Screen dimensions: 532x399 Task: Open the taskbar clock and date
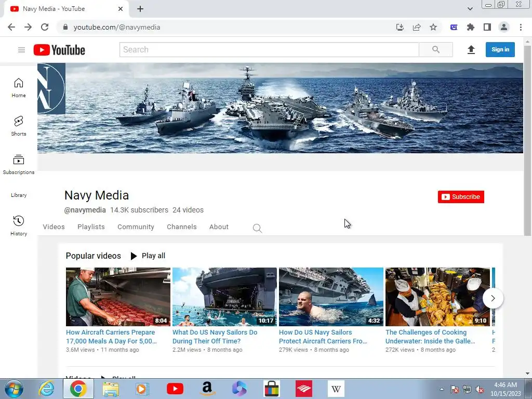click(x=506, y=389)
